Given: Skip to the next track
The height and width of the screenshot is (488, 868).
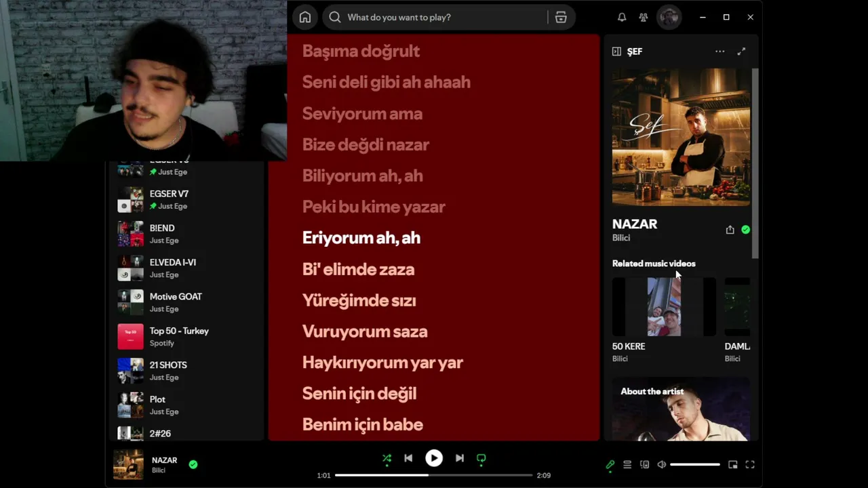Looking at the screenshot, I should (460, 459).
